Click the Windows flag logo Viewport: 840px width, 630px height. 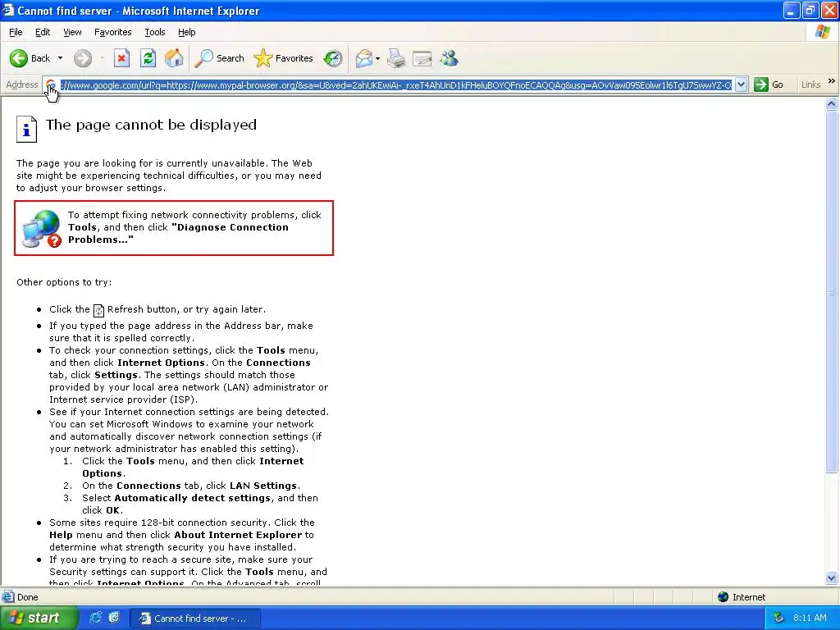point(822,32)
